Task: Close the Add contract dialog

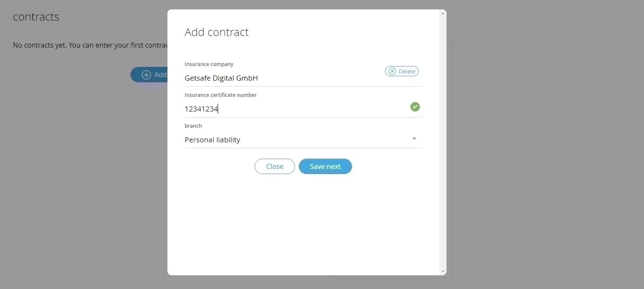Action: click(x=275, y=166)
